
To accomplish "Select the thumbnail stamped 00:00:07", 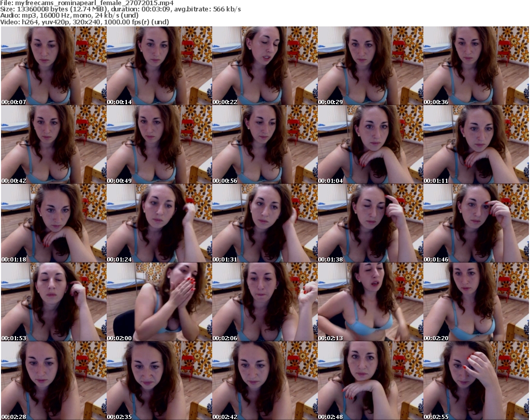I will tap(54, 66).
